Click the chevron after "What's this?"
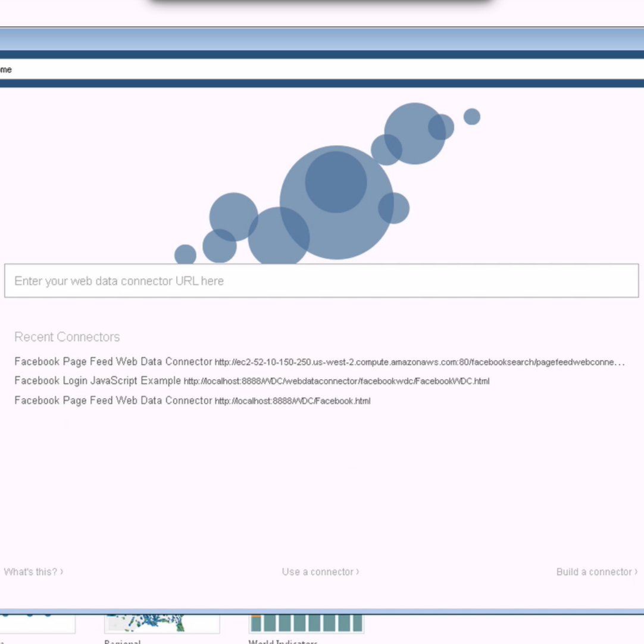The width and height of the screenshot is (644, 644). [x=61, y=571]
